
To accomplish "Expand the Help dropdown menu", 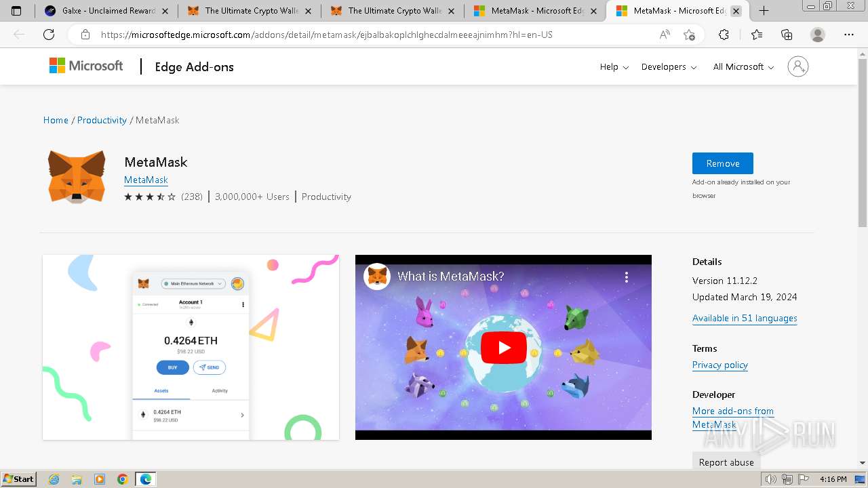I will 614,66.
